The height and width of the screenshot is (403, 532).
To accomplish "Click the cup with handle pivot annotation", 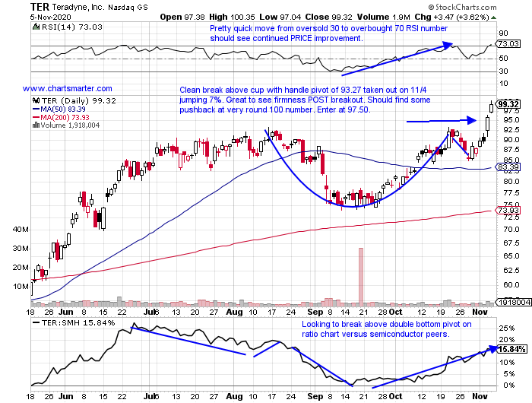I will (305, 100).
